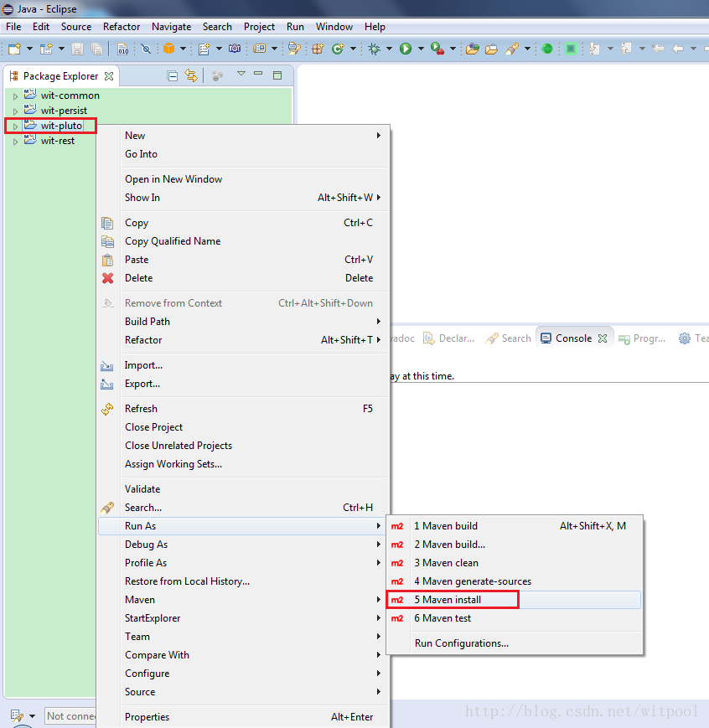Screen dimensions: 709x728
Task: Open the Refactor menu in menu bar
Action: pyautogui.click(x=122, y=27)
